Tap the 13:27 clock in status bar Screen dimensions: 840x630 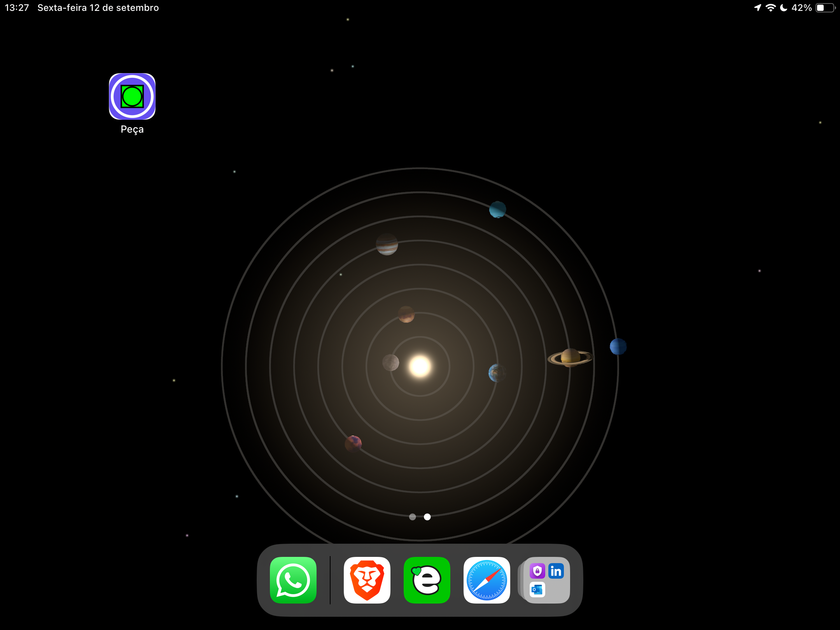coord(17,8)
